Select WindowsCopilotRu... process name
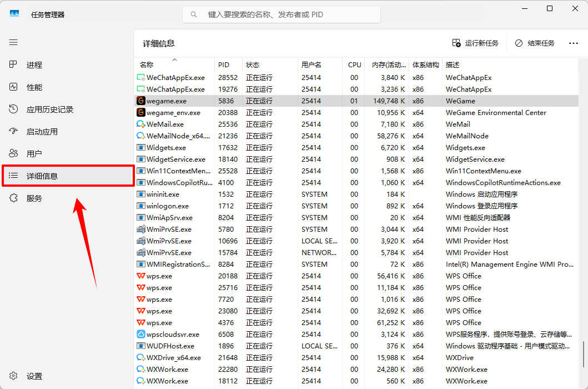This screenshot has width=588, height=389. tap(180, 182)
